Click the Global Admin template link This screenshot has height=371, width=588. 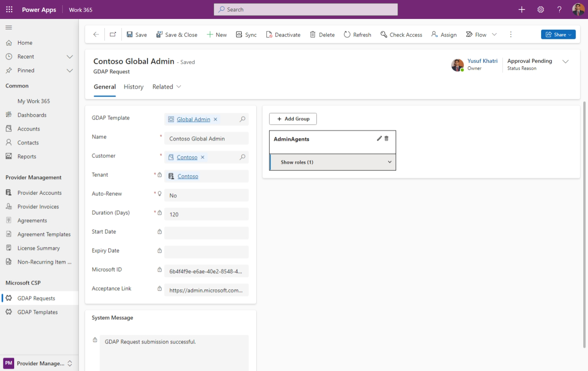193,119
